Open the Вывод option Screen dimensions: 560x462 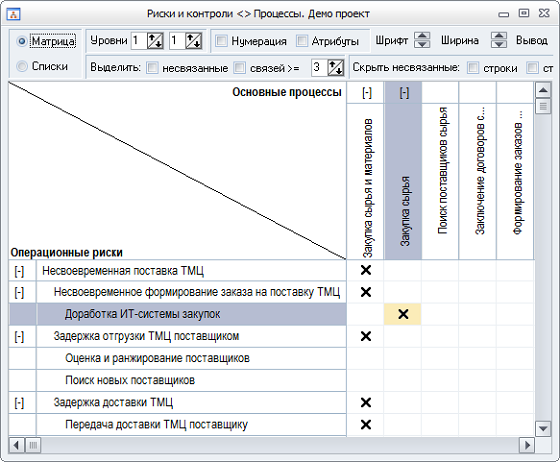coord(531,40)
